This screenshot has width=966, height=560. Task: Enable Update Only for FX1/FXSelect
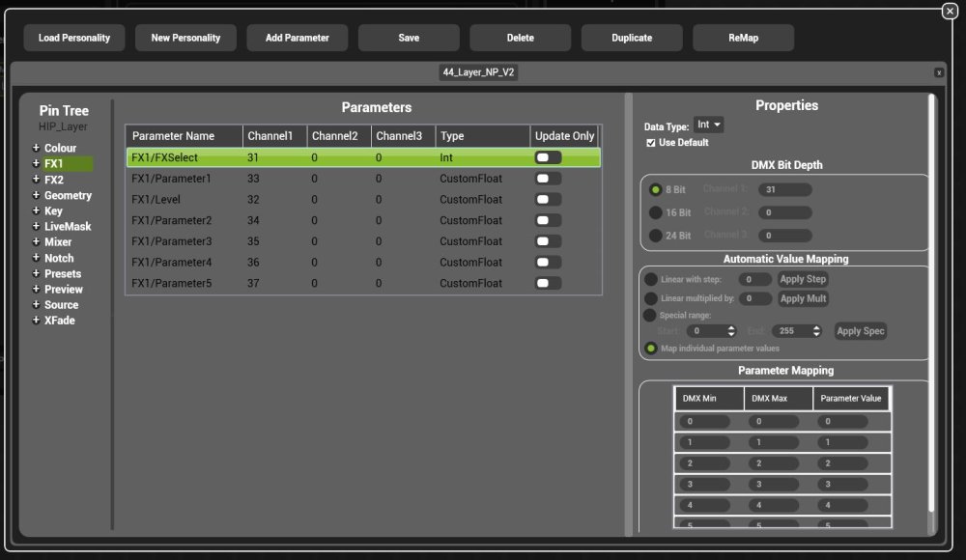pos(547,156)
